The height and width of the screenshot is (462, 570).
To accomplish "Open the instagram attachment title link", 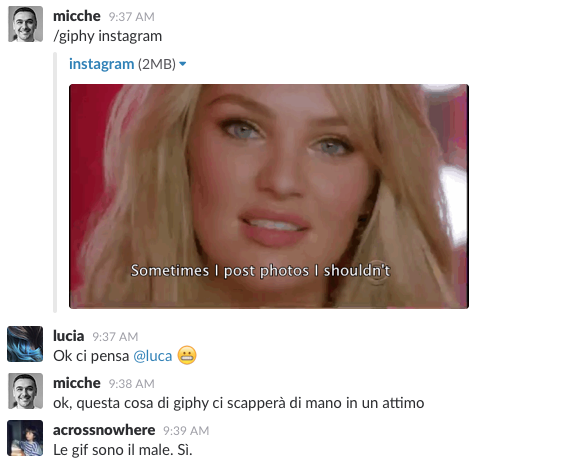I will coord(101,64).
